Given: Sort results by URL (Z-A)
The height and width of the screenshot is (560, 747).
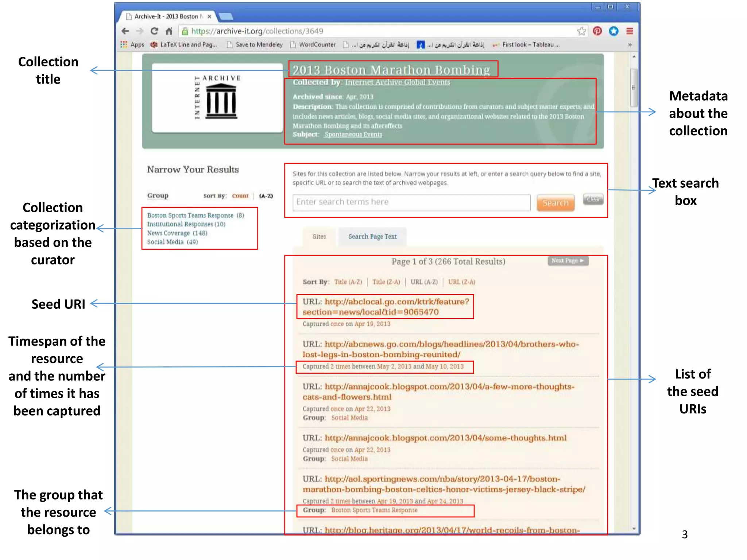Looking at the screenshot, I should (462, 282).
